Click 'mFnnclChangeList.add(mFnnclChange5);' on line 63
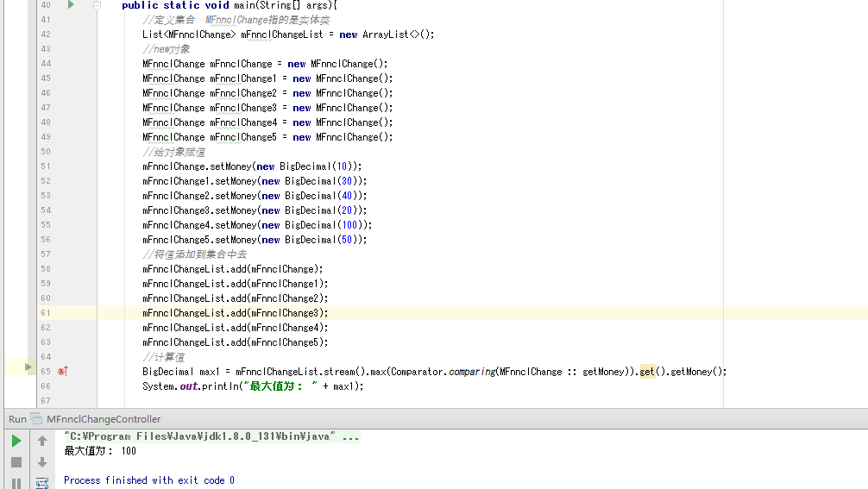Screen dimensions: 868x489 pyautogui.click(x=236, y=342)
